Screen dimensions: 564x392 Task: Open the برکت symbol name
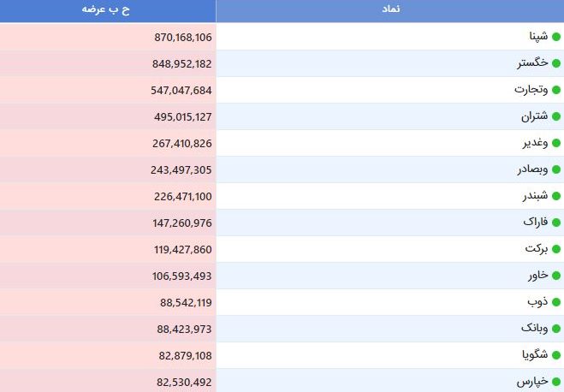tap(537, 249)
